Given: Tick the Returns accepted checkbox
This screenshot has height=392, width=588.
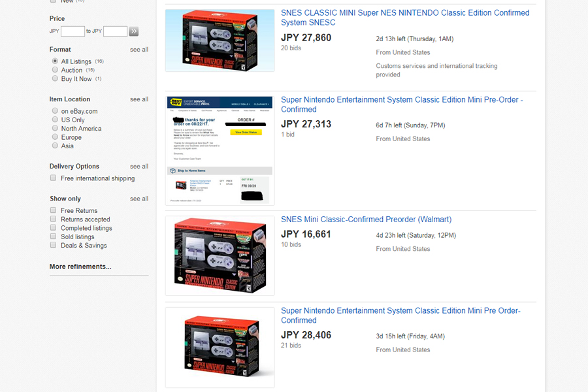Looking at the screenshot, I should [54, 219].
